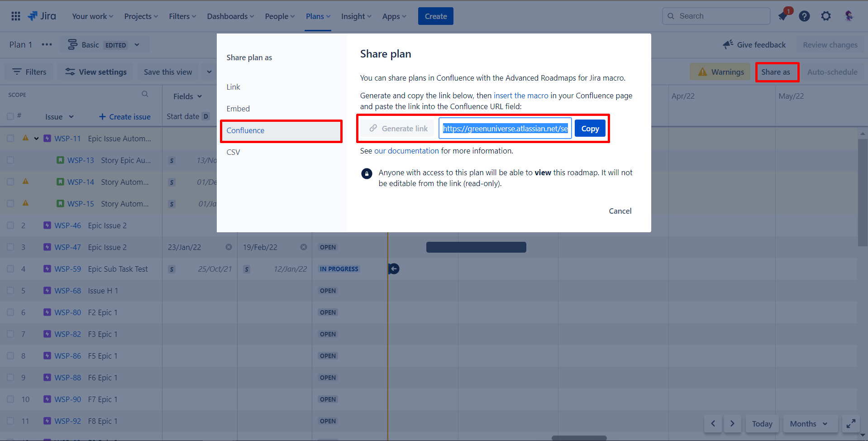Viewport: 868px width, 441px height.
Task: Click your profile avatar
Action: [x=849, y=16]
